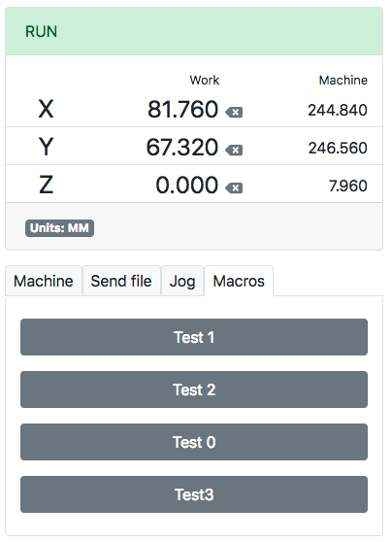
Task: Switch to the Machine tab
Action: (44, 281)
